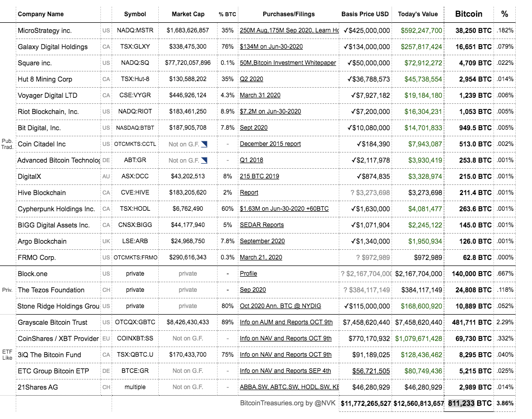The height and width of the screenshot is (419, 532).
Task: Select the 'Galaxy Digital Holdings' company cell
Action: (x=58, y=47)
